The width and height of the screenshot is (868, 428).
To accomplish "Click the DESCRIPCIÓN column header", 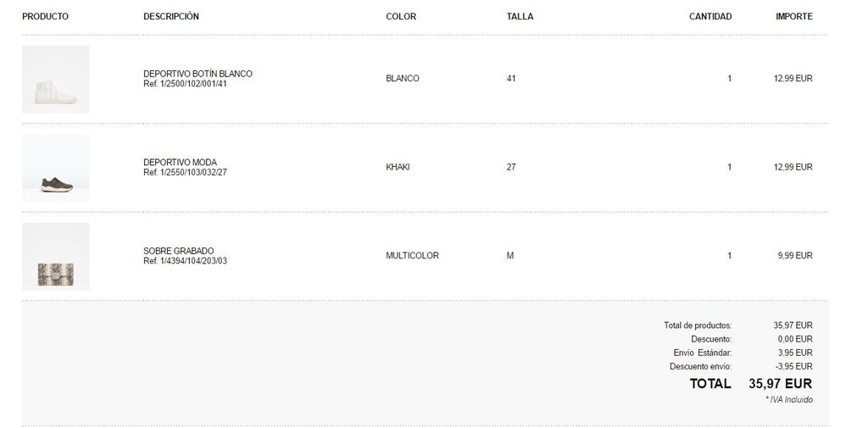I will point(171,16).
